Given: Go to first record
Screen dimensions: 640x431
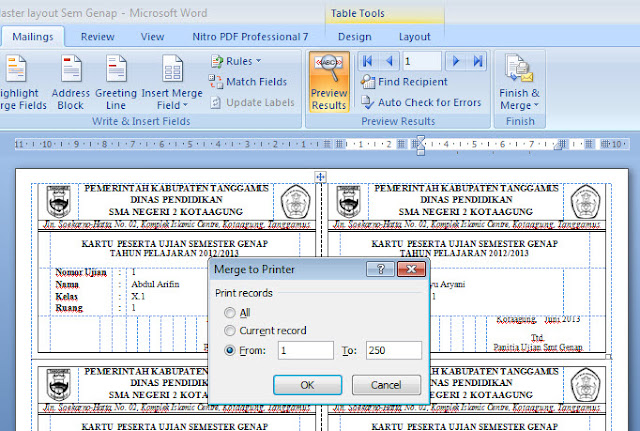Looking at the screenshot, I should click(367, 61).
